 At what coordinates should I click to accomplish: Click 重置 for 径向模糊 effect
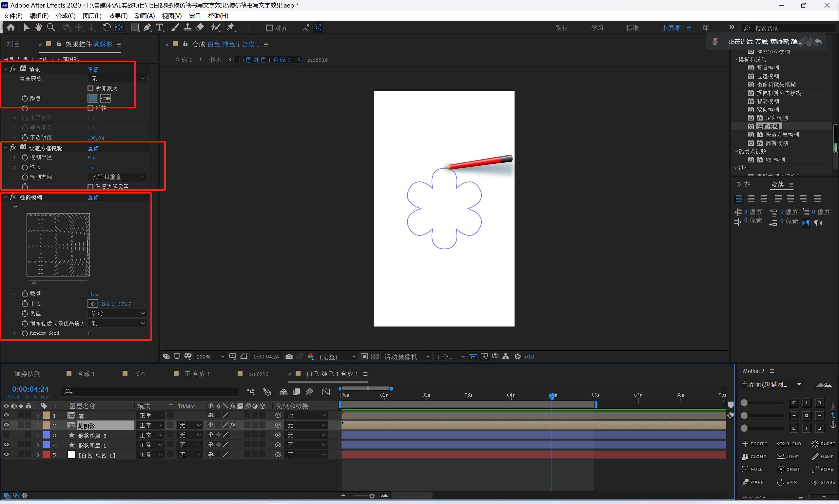point(93,198)
